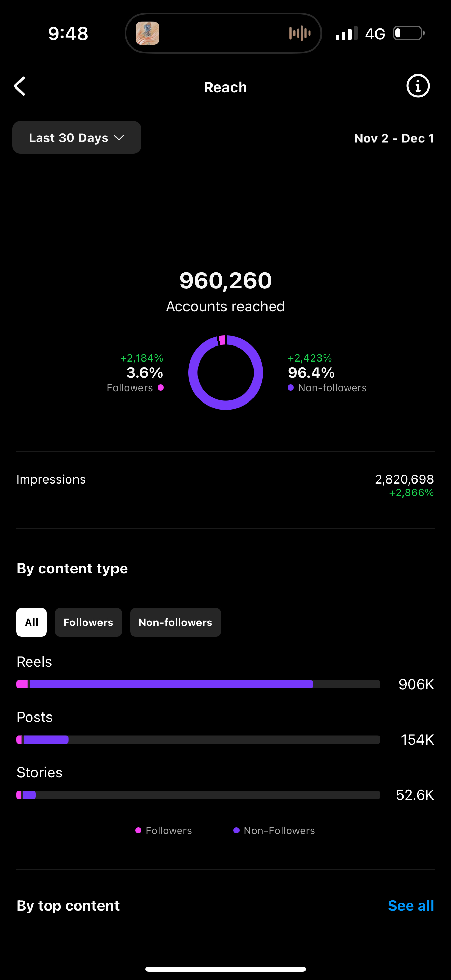The width and height of the screenshot is (451, 980).
Task: Tap the Impressions count 2,820,698
Action: point(404,479)
